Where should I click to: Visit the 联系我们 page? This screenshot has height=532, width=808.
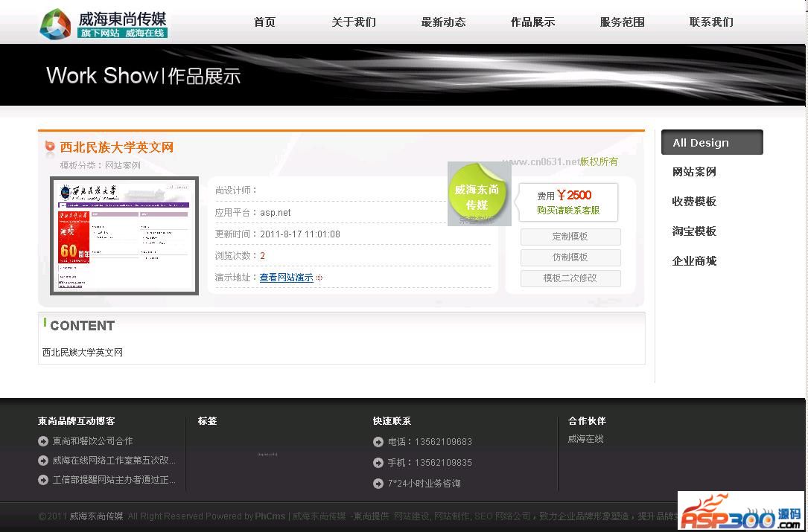pyautogui.click(x=711, y=22)
